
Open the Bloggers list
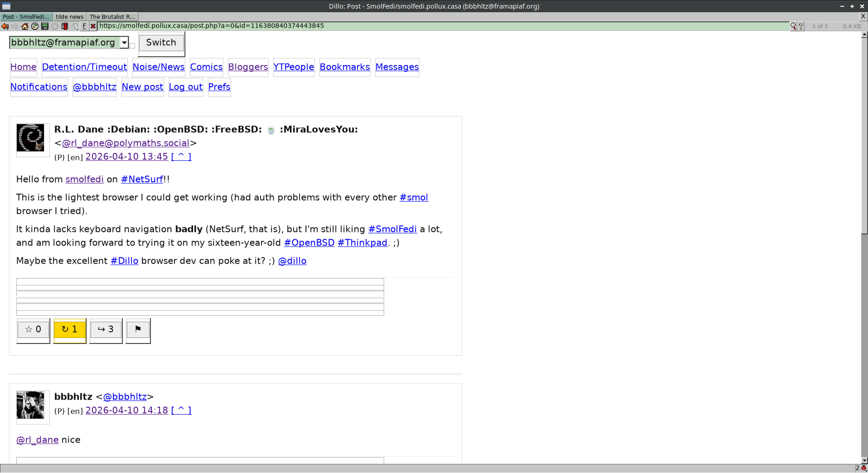coord(248,67)
